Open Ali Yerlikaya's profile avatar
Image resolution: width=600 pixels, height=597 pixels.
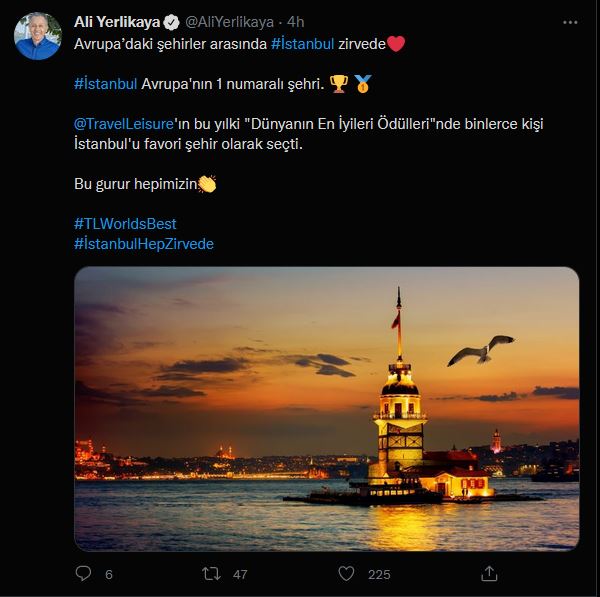38,36
